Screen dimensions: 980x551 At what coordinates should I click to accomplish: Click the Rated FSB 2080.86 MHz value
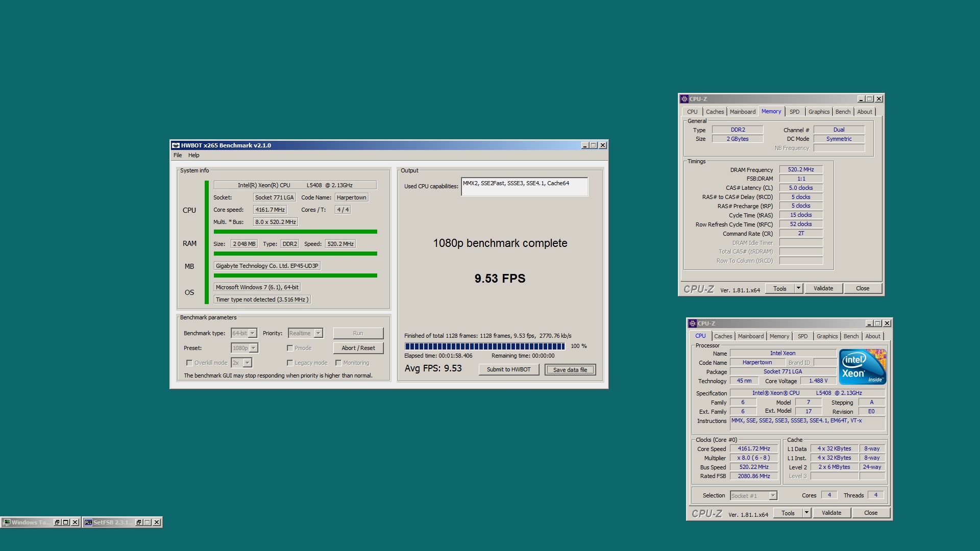tap(754, 477)
